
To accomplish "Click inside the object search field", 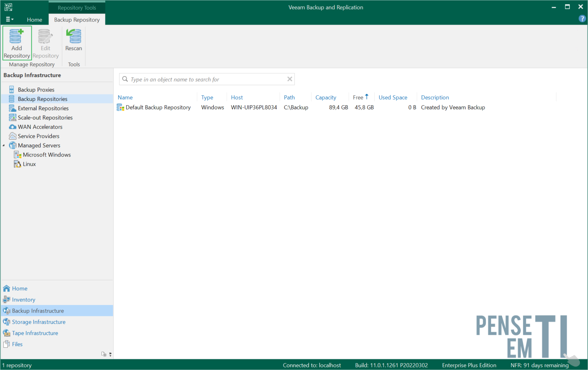I will [207, 79].
